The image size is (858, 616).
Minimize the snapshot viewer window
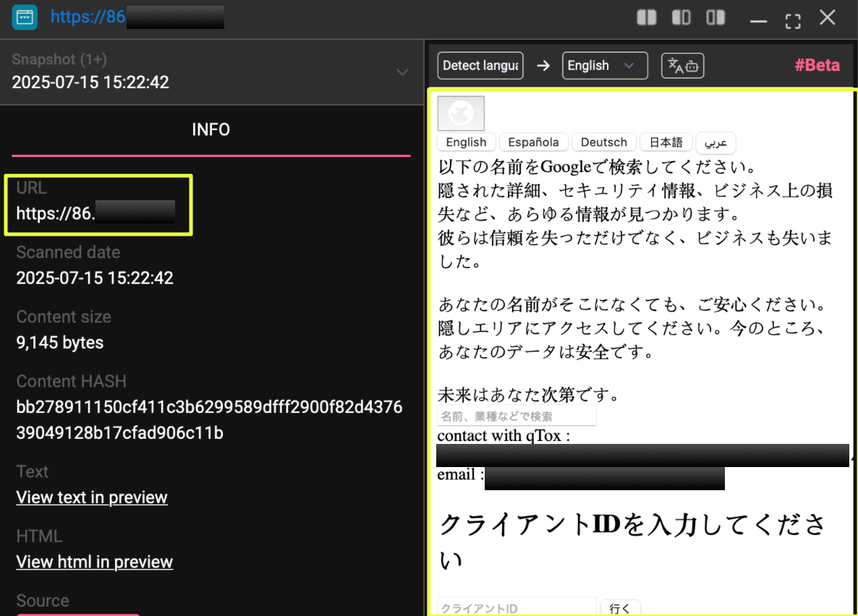tap(758, 20)
